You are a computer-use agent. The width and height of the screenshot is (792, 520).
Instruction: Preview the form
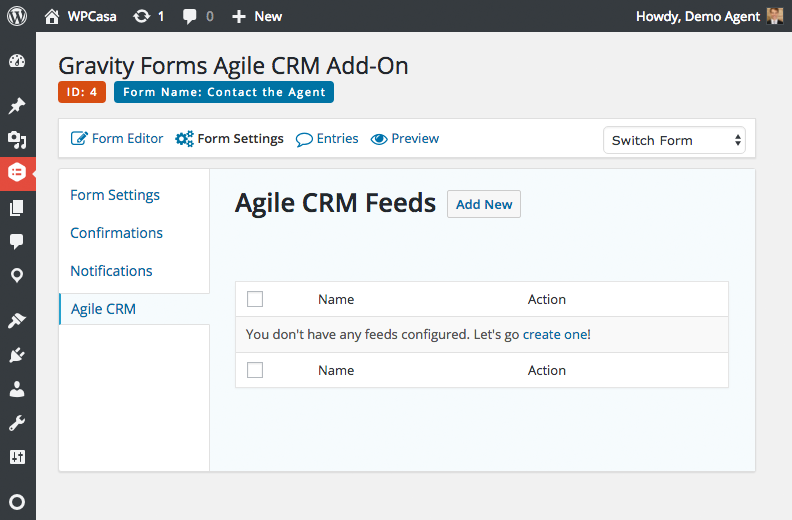click(x=405, y=138)
